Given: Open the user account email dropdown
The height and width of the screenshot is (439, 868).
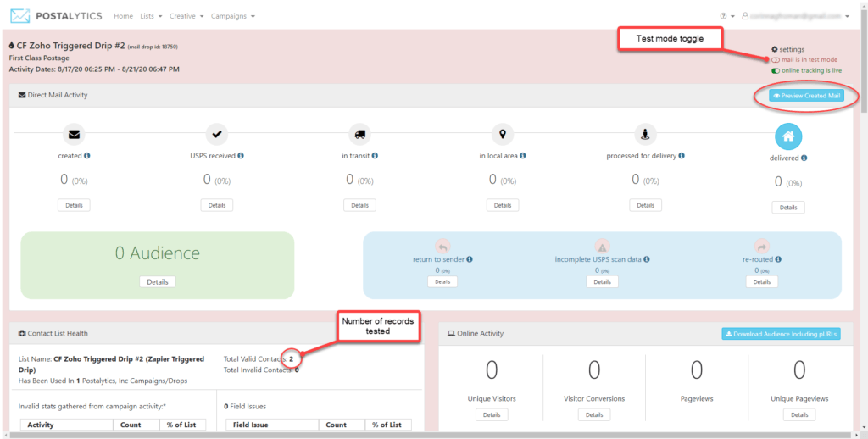Looking at the screenshot, I should coord(795,16).
